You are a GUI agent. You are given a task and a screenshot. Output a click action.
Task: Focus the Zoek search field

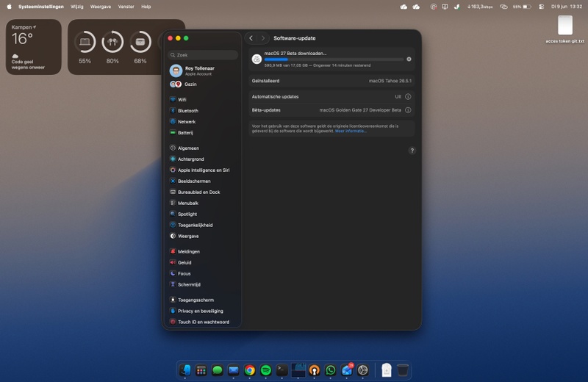tap(203, 55)
